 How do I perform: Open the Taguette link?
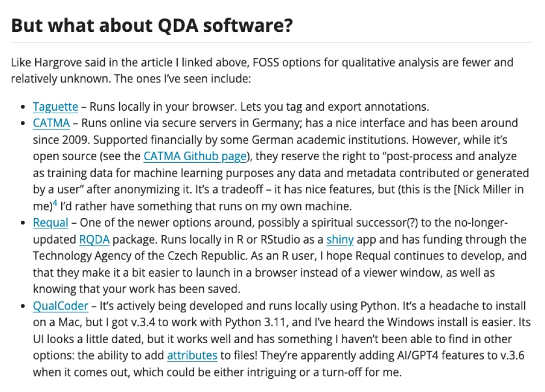[55, 106]
